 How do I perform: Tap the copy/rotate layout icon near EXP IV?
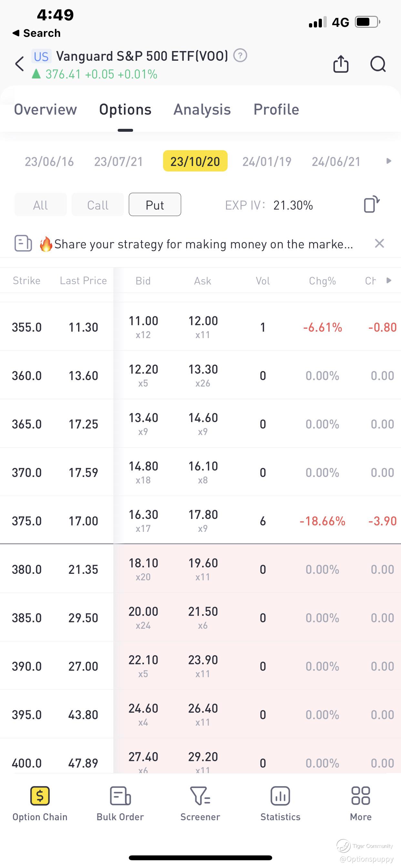point(372,204)
